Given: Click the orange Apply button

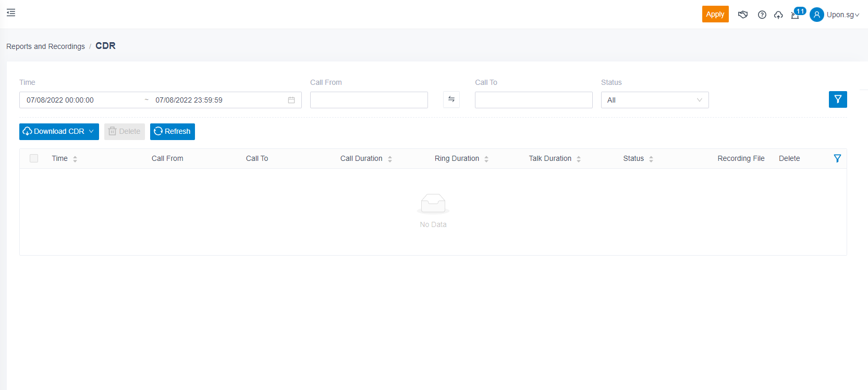Looking at the screenshot, I should tap(715, 14).
